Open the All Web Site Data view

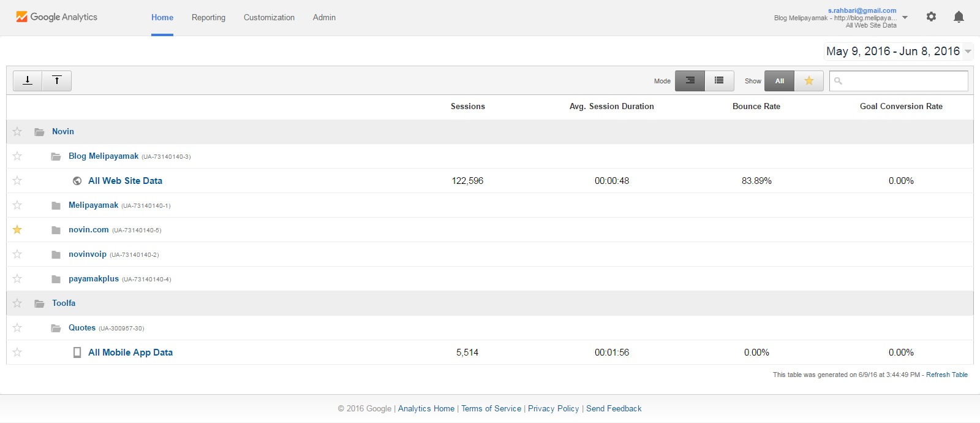pyautogui.click(x=125, y=181)
